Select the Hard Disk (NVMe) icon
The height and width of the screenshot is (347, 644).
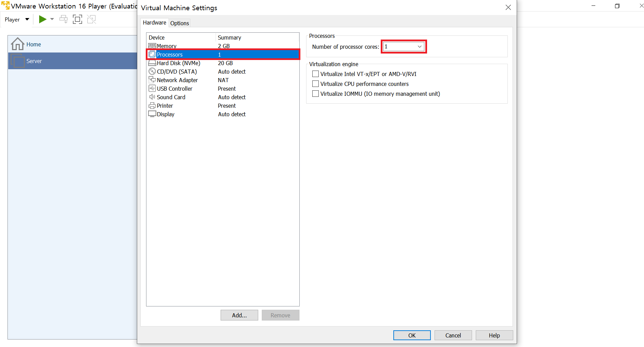(152, 63)
